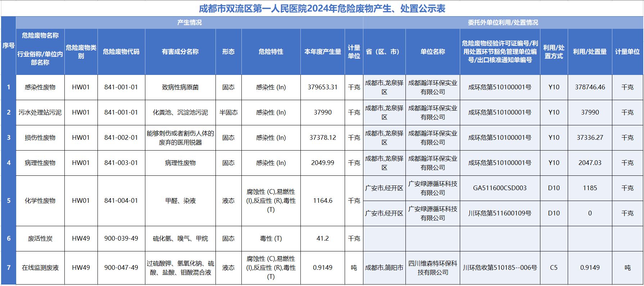Image resolution: width=644 pixels, height=286 pixels.
Task: Select the permit cell 川环危第511600109号
Action: coord(500,213)
